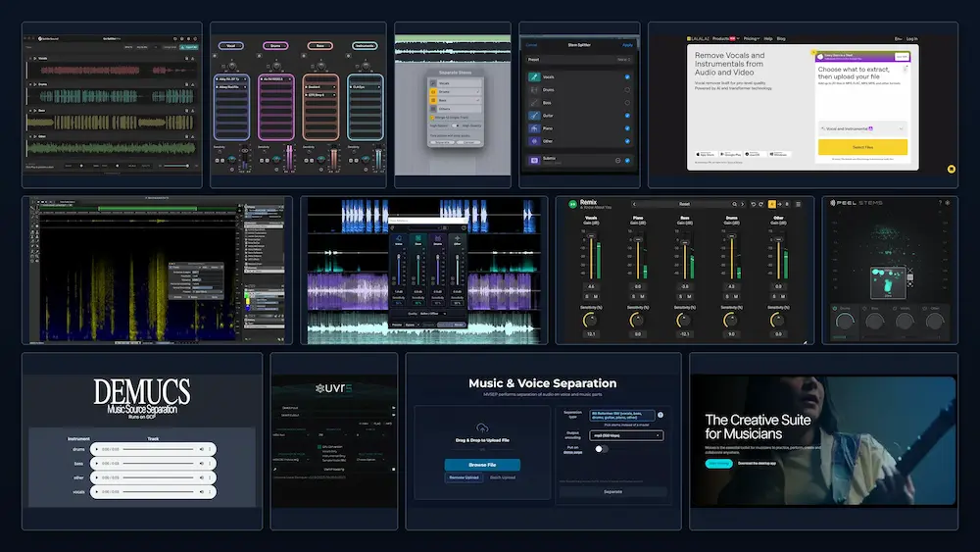The image size is (980, 552).
Task: Open Vocal and Instrumental dropdown on LALAL.AI
Action: (x=862, y=128)
